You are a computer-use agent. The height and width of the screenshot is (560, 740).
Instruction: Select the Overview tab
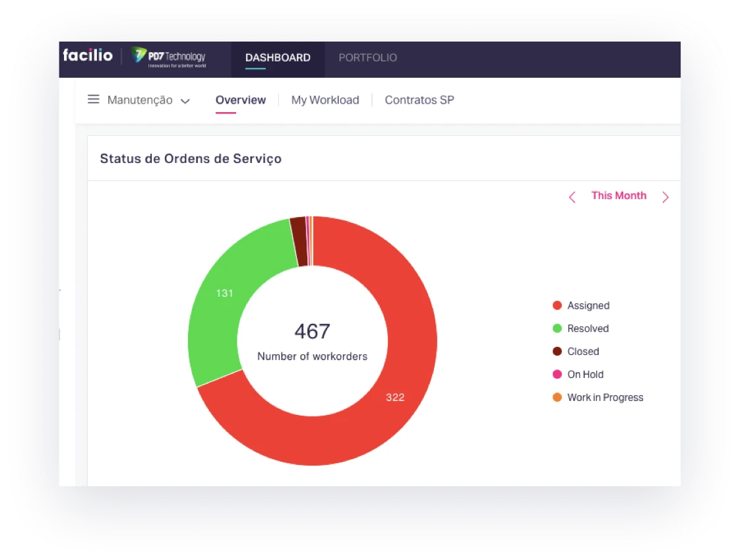point(240,100)
